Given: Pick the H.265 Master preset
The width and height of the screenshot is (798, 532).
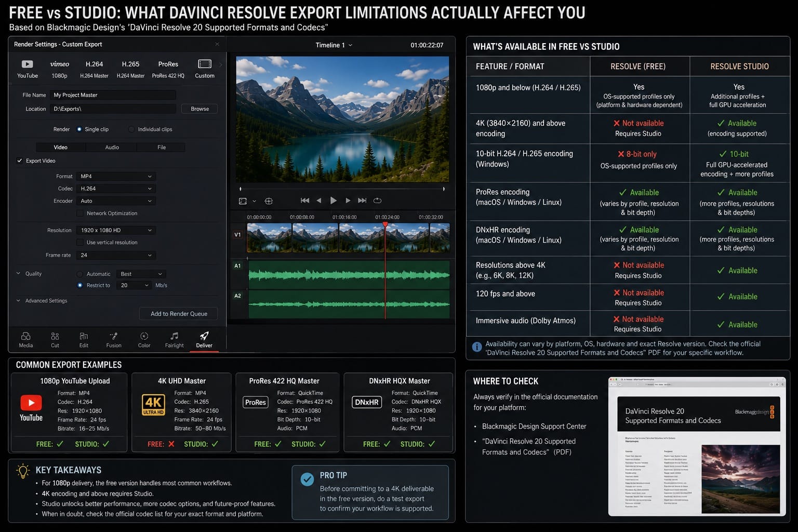Looking at the screenshot, I should (x=130, y=69).
